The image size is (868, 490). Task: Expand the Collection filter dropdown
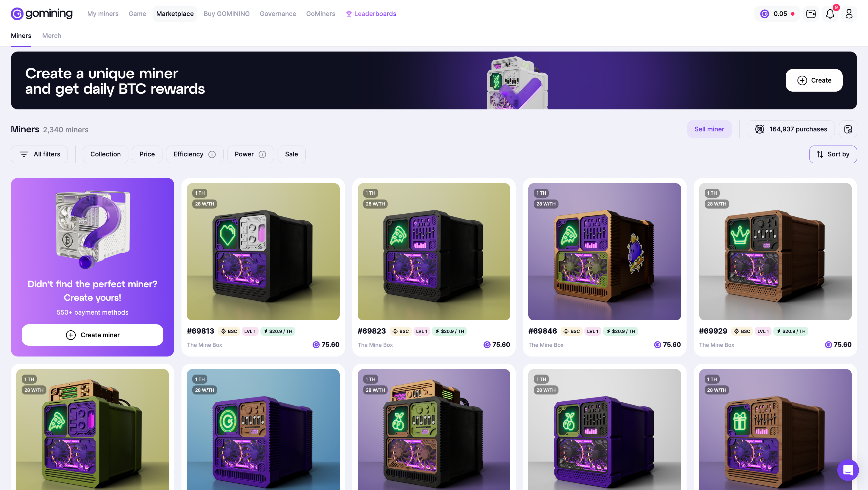tap(105, 154)
